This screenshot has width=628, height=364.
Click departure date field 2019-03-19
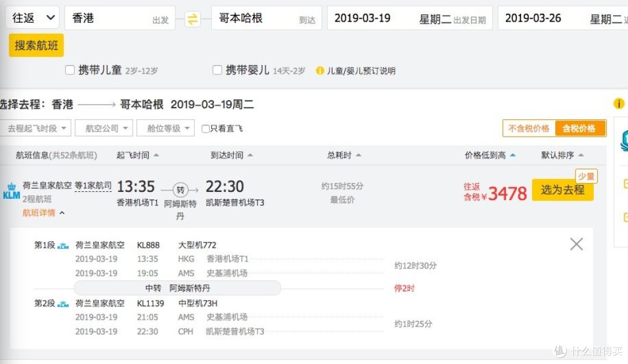[410, 18]
